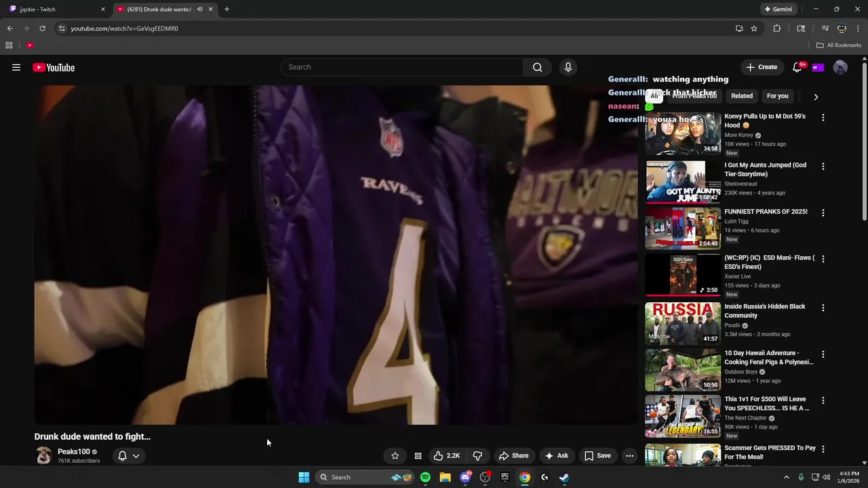Install app icon in address bar
The image size is (868, 488).
point(739,28)
